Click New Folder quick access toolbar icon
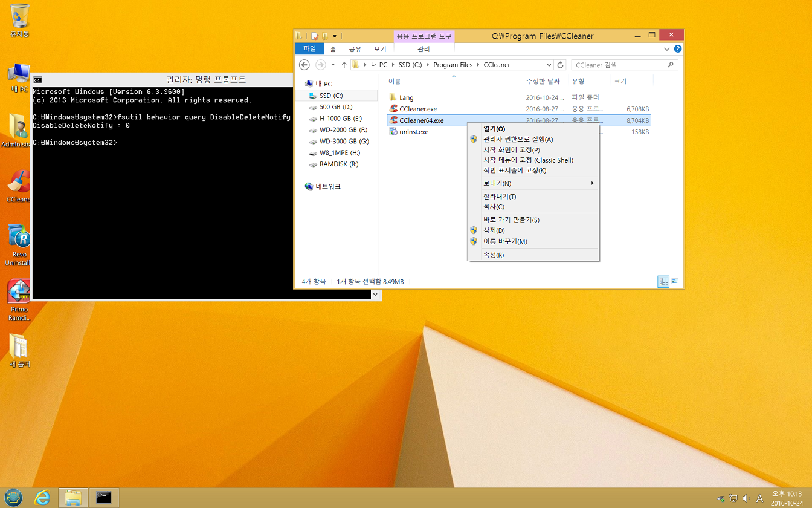The height and width of the screenshot is (508, 812). pos(324,36)
